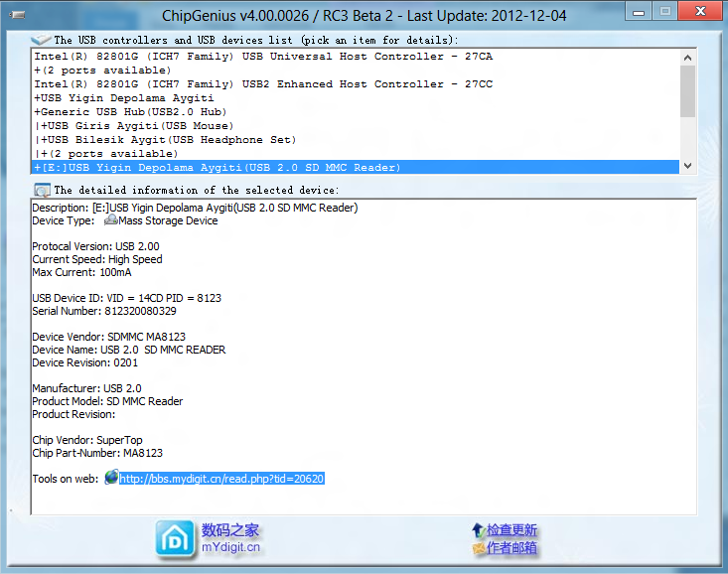Viewport: 728px width, 574px height.
Task: Click the mYdigit house logo icon
Action: click(x=175, y=538)
